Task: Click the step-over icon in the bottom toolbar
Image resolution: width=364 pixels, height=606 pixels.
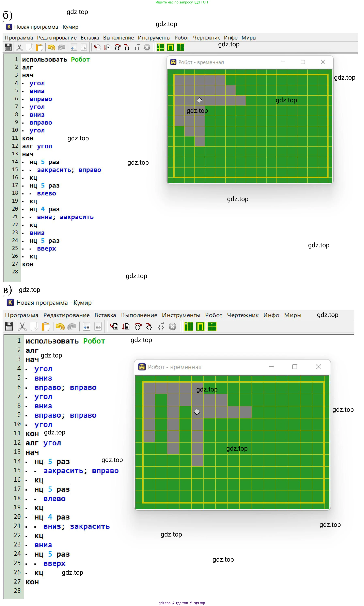Action: click(x=138, y=326)
